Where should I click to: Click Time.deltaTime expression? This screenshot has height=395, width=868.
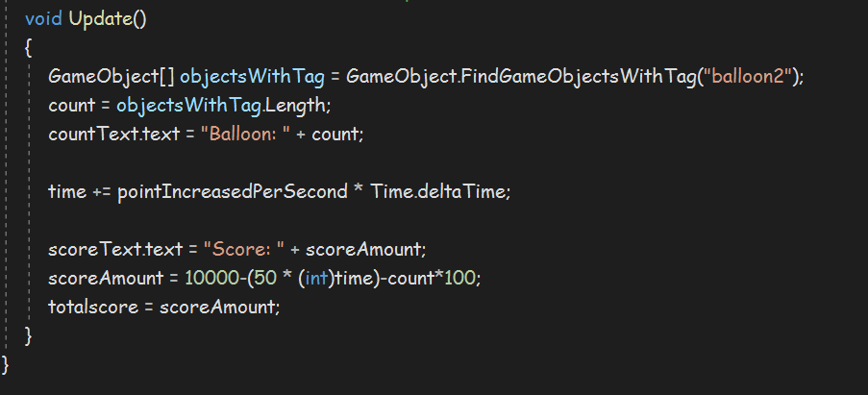pos(438,191)
